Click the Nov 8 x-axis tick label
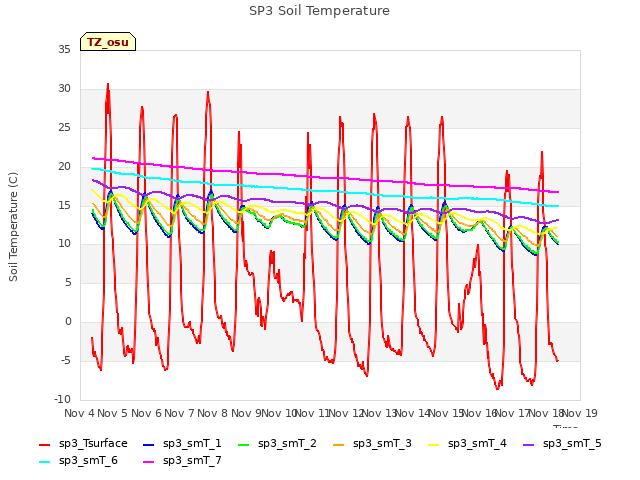Screen dimensions: 640x480 pos(213,413)
